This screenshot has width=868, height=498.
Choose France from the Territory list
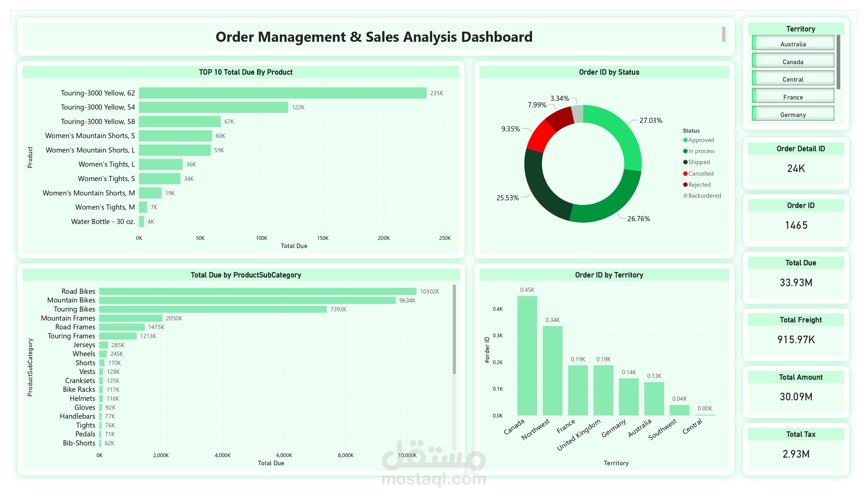click(793, 97)
